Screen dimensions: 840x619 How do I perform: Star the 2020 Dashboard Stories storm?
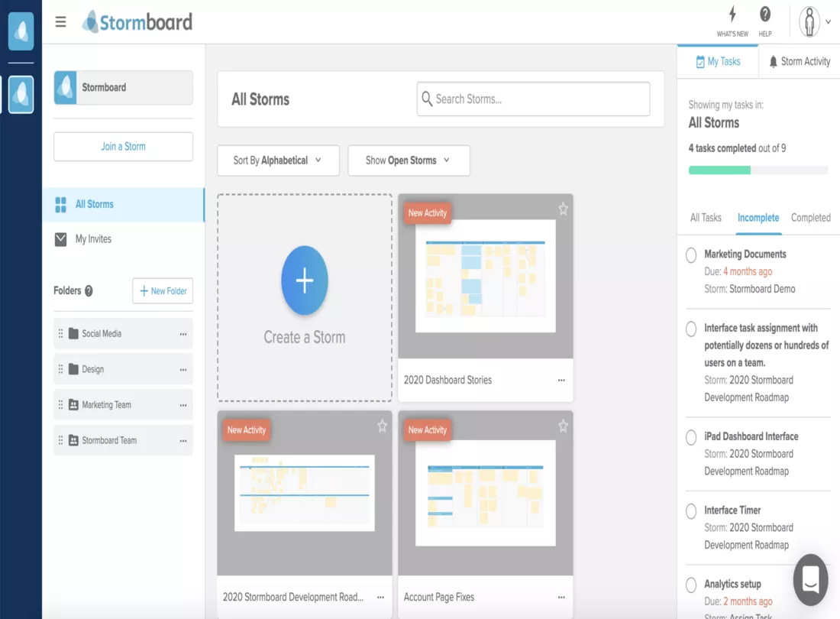pyautogui.click(x=563, y=209)
